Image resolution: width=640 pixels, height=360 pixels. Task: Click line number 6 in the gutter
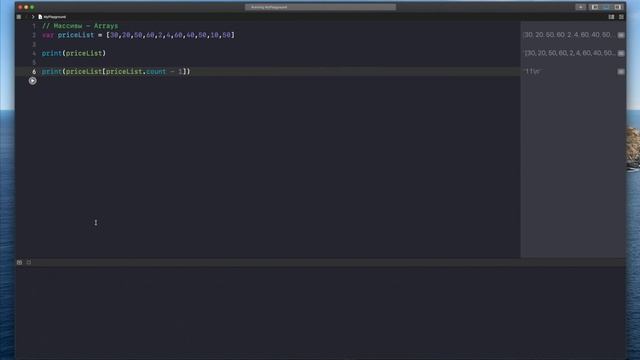(34, 71)
